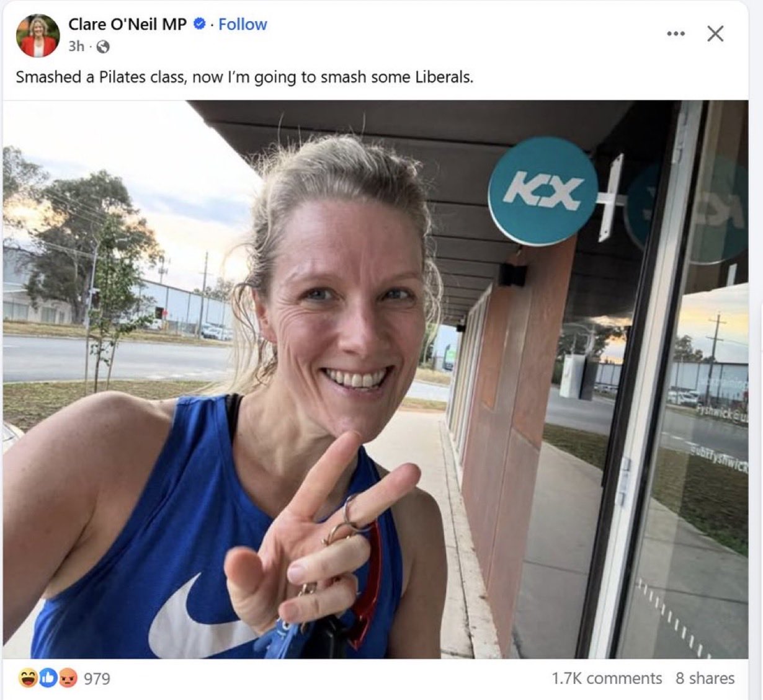Screen dimensions: 763x700
Task: Click the post caption text about Pilates
Action: [244, 77]
